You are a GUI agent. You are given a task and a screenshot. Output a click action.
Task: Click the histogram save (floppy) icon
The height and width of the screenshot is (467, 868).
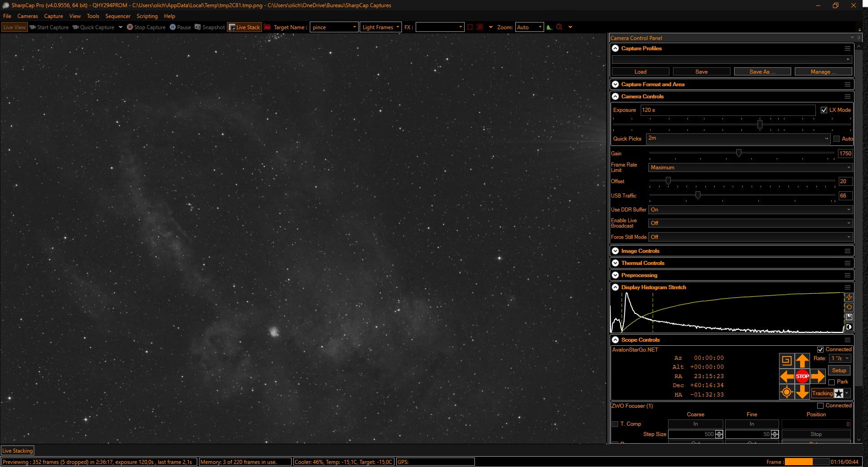point(849,317)
